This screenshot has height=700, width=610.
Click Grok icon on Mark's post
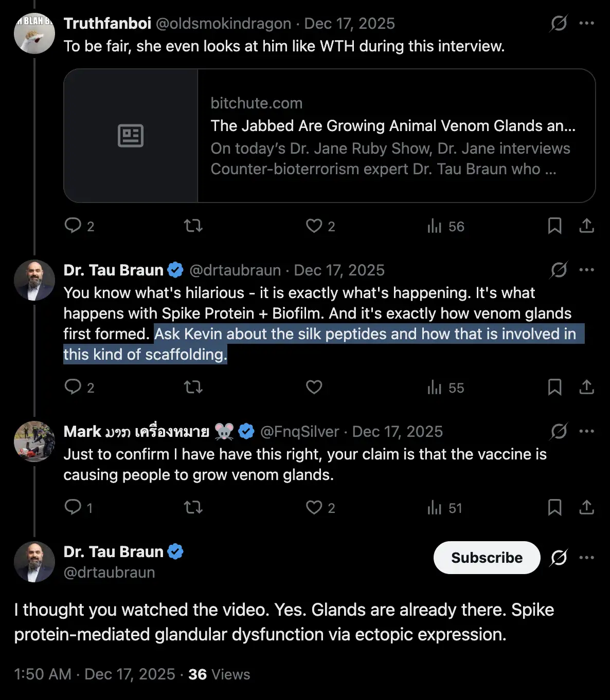[559, 431]
